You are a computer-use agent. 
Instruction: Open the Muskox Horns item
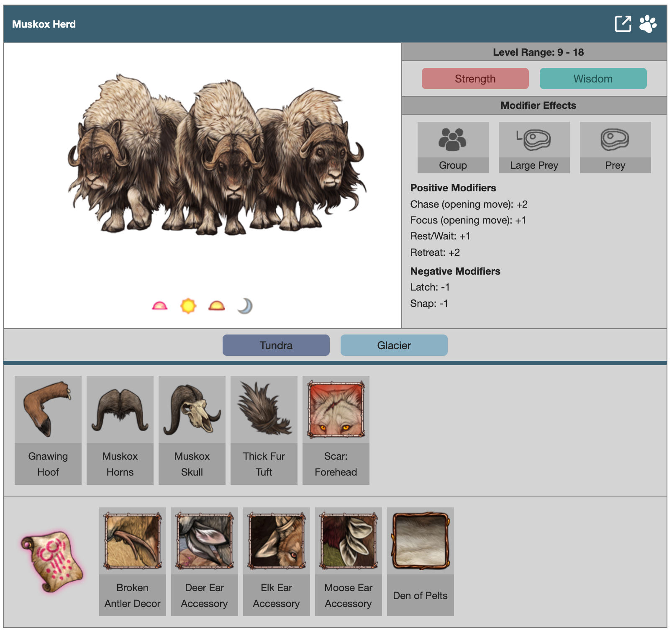[120, 430]
